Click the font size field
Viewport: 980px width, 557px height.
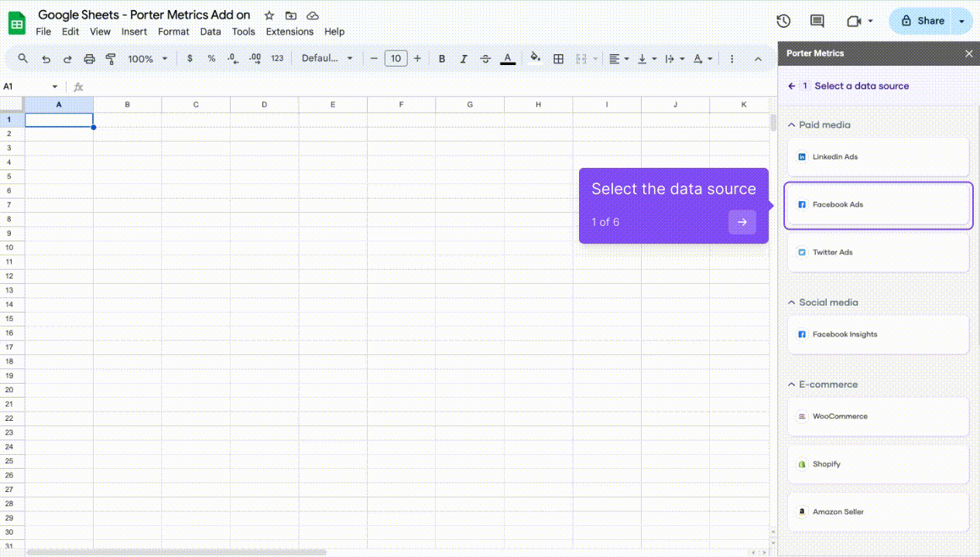pos(396,59)
